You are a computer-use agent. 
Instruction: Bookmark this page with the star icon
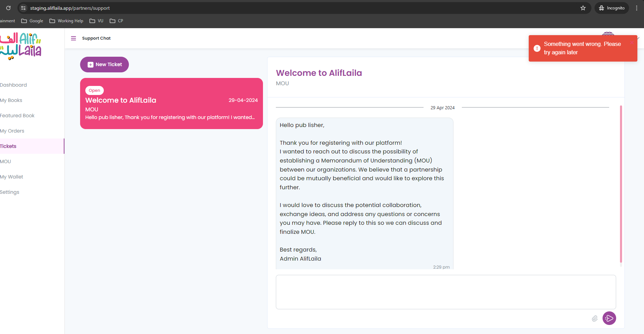point(583,8)
